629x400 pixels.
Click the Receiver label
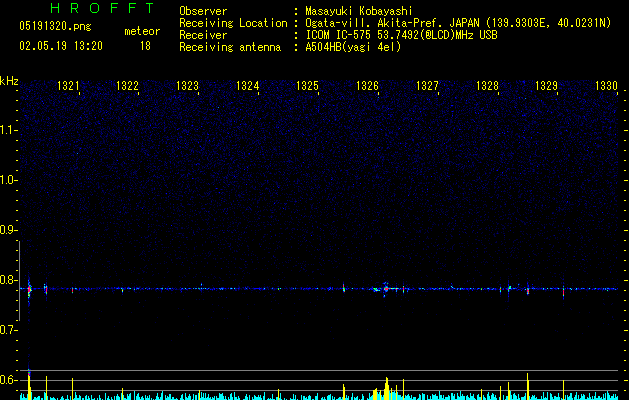tap(203, 35)
